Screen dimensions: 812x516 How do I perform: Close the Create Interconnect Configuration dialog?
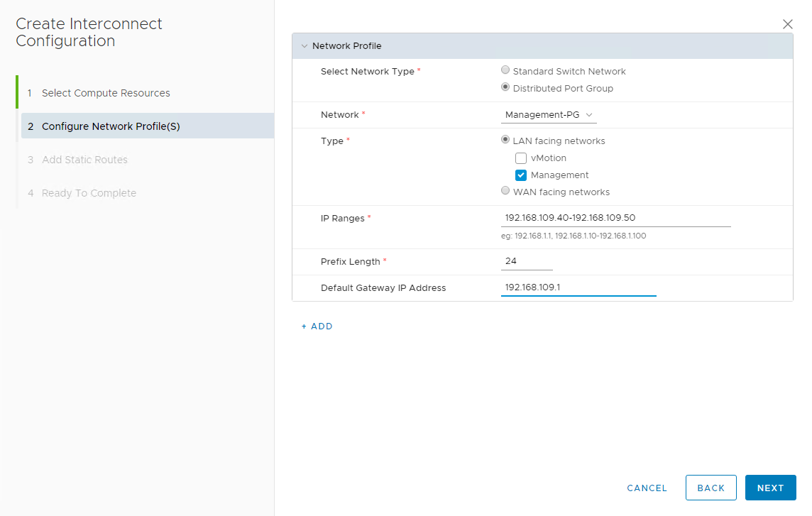787,24
